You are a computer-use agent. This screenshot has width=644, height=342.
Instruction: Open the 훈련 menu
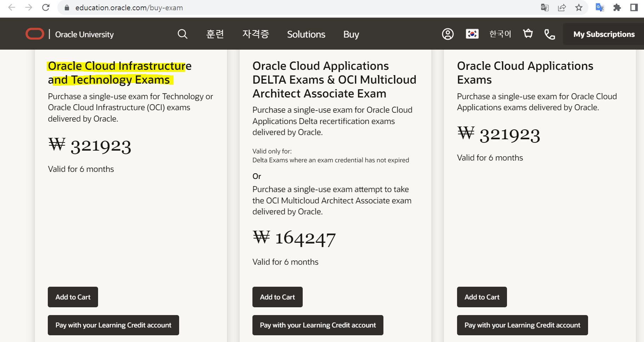pyautogui.click(x=215, y=34)
